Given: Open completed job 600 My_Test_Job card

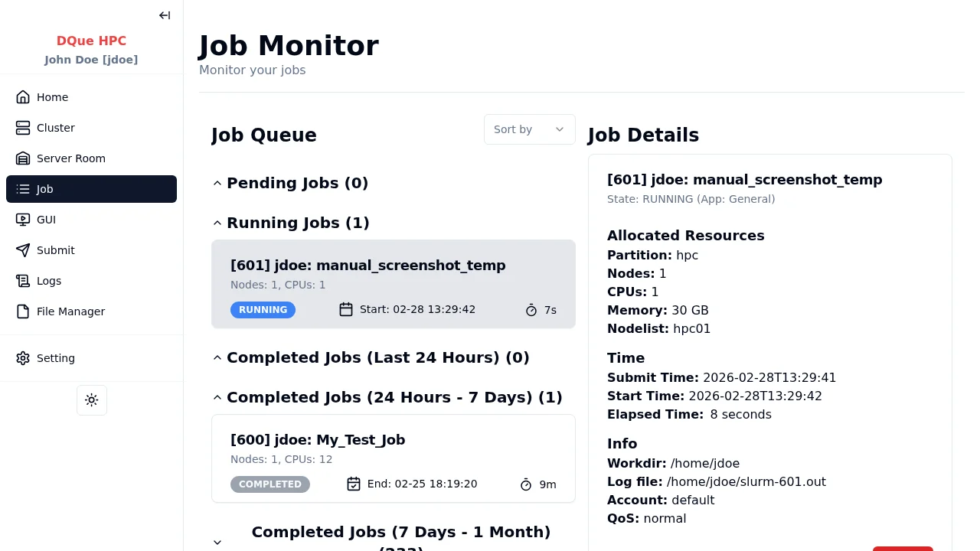Looking at the screenshot, I should 393,458.
